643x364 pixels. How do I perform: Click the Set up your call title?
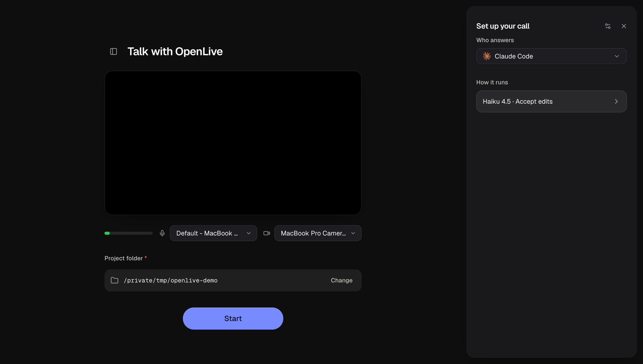503,26
